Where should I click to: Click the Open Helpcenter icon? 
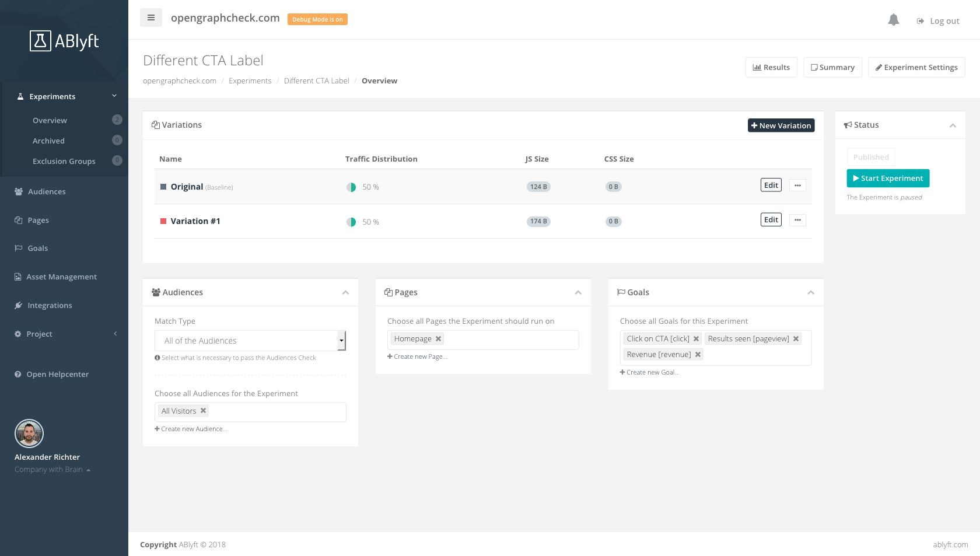tap(17, 374)
